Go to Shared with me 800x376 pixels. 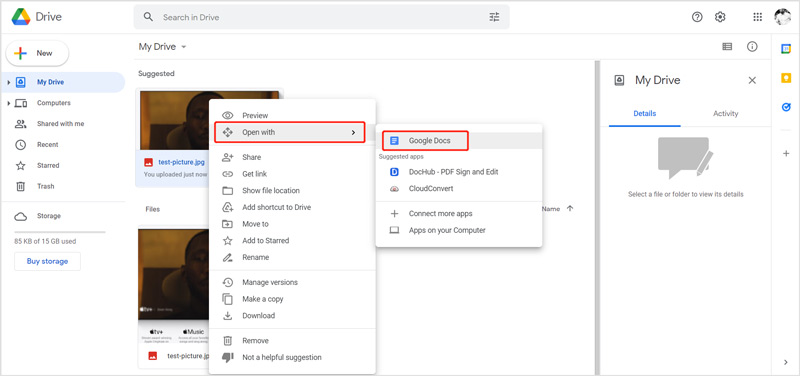point(62,124)
